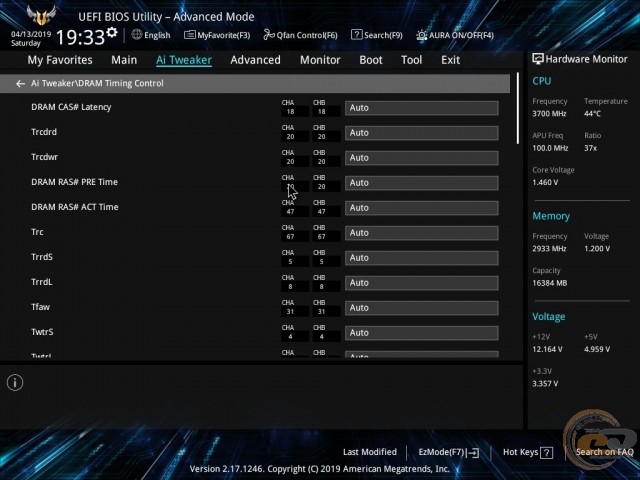Image resolution: width=640 pixels, height=480 pixels.
Task: Click the +12V reading 12.164 V
Action: pyautogui.click(x=547, y=349)
